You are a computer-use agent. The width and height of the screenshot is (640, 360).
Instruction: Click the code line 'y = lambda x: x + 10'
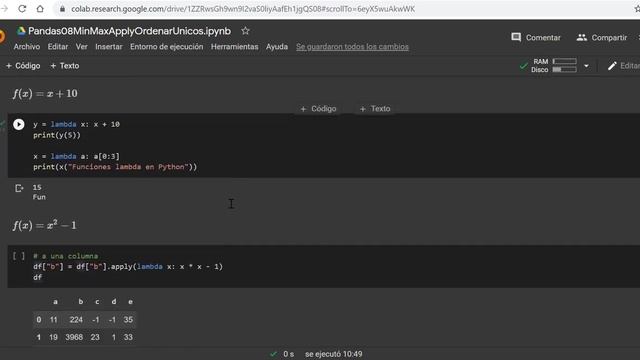76,124
